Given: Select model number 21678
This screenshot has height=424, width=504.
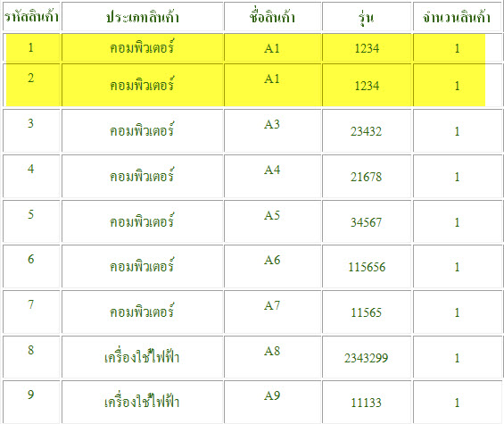Looking at the screenshot, I should [x=367, y=176].
